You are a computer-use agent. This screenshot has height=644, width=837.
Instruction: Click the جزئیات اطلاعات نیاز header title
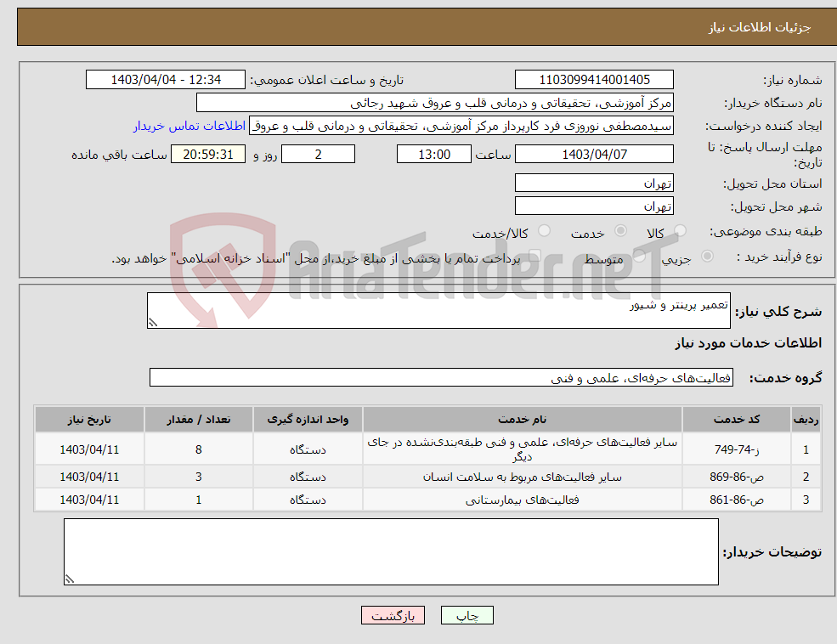tap(760, 27)
